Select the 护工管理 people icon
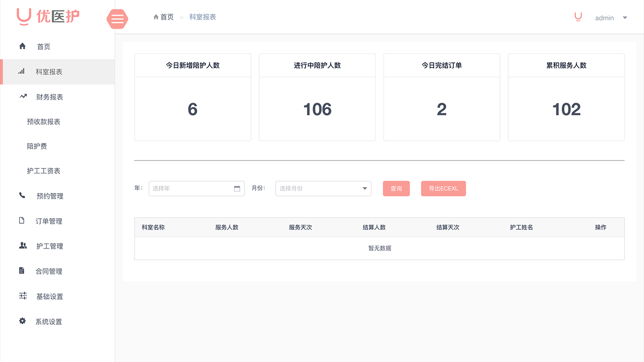Viewport: 644px width, 362px height. click(x=22, y=246)
